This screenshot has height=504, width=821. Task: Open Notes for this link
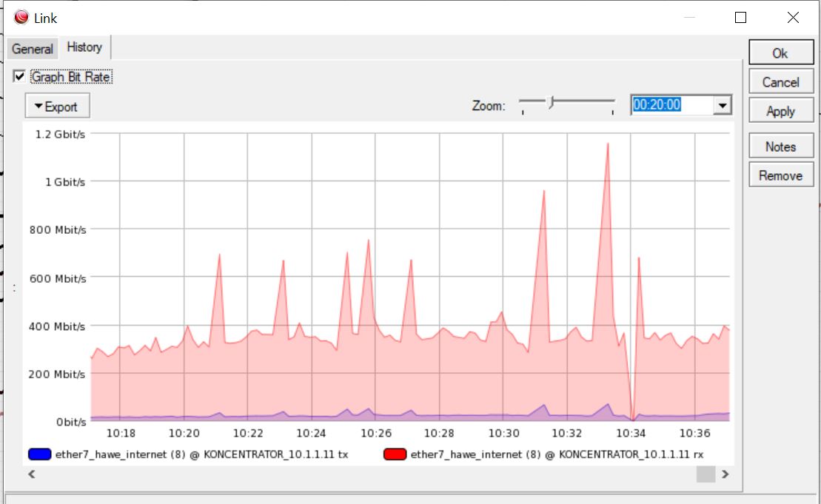coord(781,147)
